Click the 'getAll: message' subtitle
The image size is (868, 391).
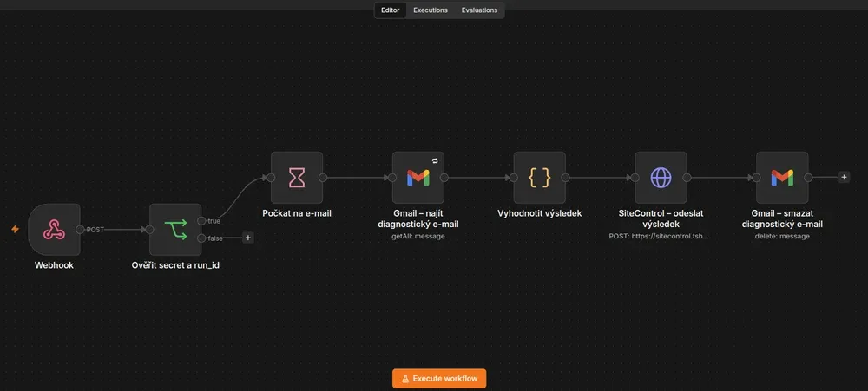click(418, 236)
